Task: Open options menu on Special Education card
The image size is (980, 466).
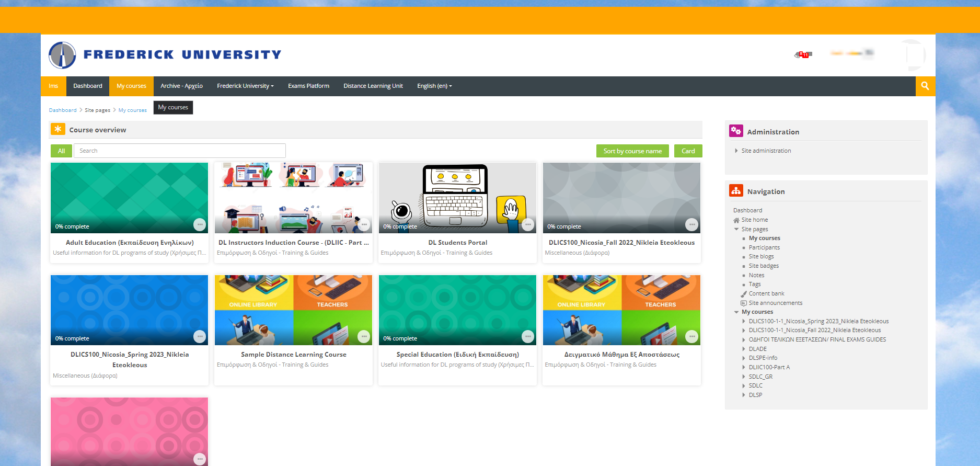Action: (x=528, y=336)
